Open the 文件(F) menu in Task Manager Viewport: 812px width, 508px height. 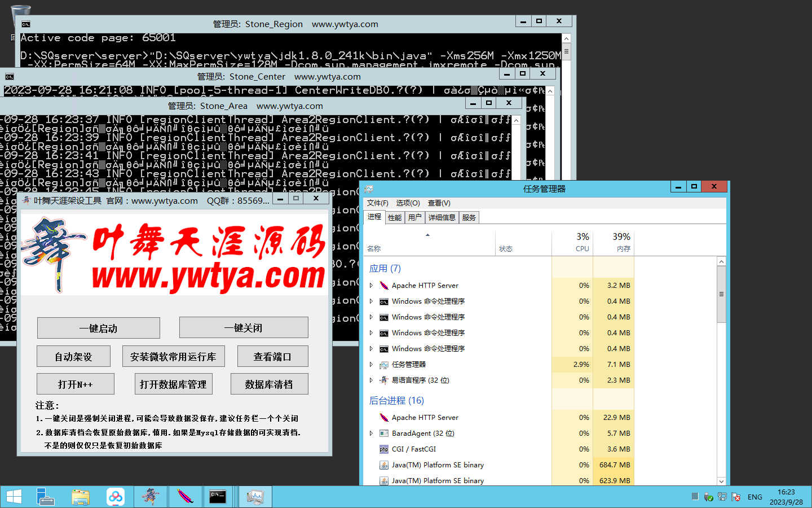coord(377,203)
